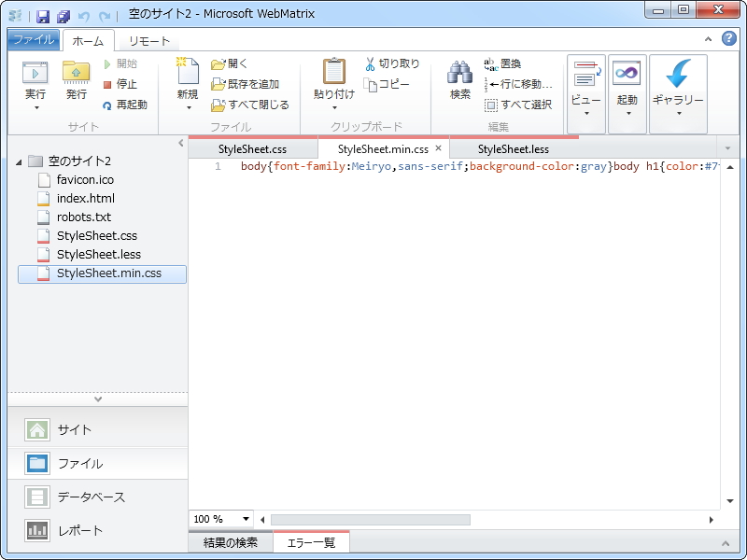The height and width of the screenshot is (560, 747).
Task: Click the 実行 (Run) icon
Action: tap(35, 75)
